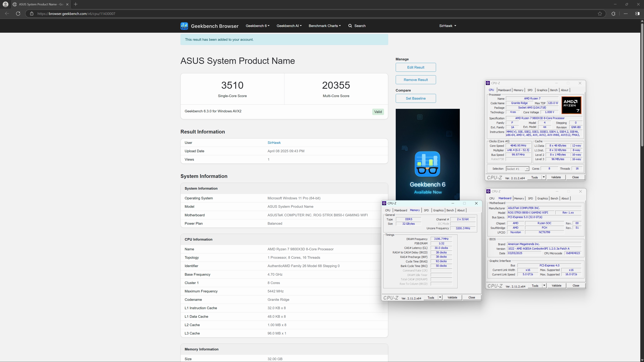Click the Maximum Frequency 5442 MHz value
This screenshot has width=644, height=362.
[x=275, y=291]
